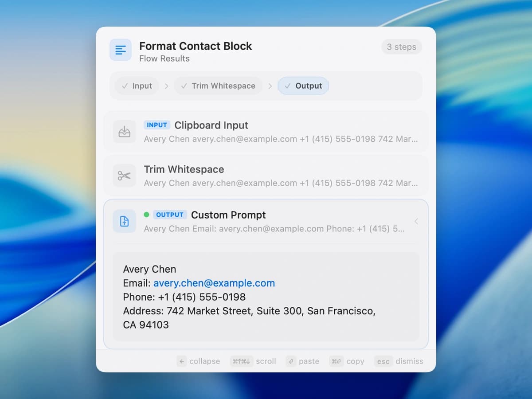Select the Input step pill
The image size is (532, 399).
pos(137,86)
